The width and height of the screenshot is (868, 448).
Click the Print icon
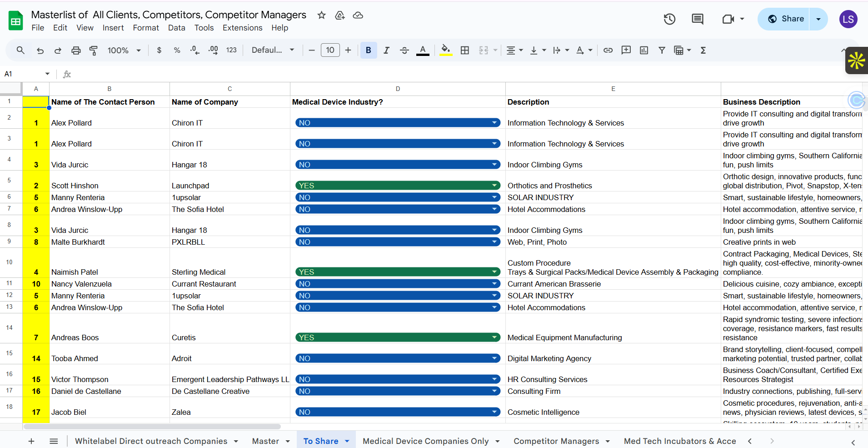tap(76, 50)
